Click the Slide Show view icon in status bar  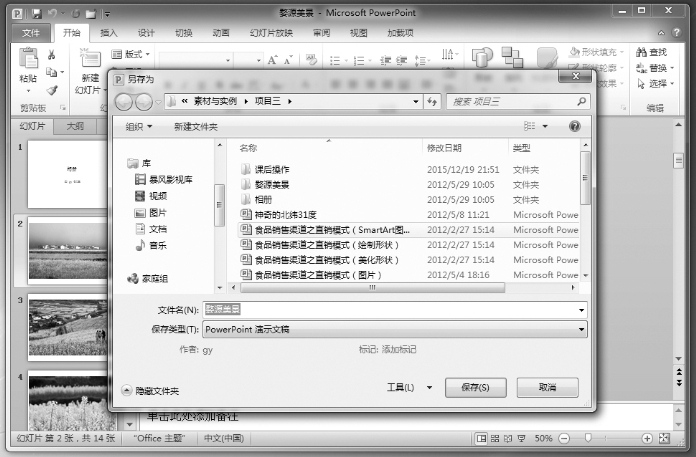[522, 438]
